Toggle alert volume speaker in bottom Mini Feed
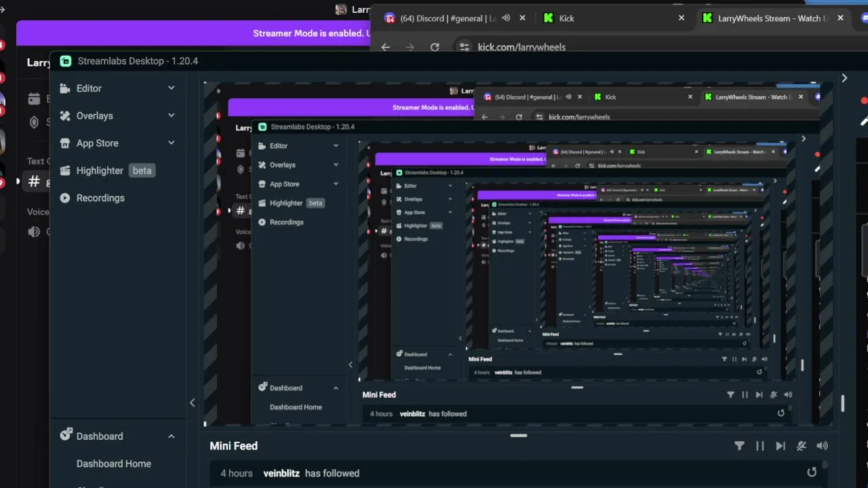This screenshot has width=868, height=488. [823, 446]
